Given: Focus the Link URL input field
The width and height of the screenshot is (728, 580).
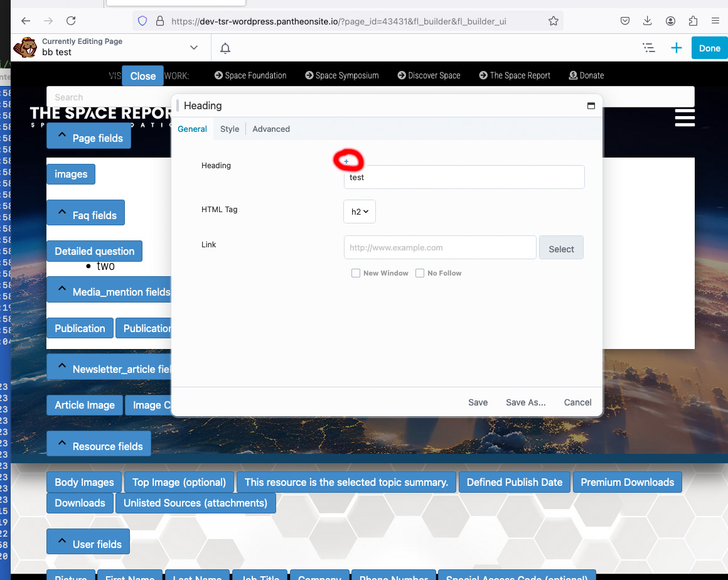Looking at the screenshot, I should (x=440, y=247).
